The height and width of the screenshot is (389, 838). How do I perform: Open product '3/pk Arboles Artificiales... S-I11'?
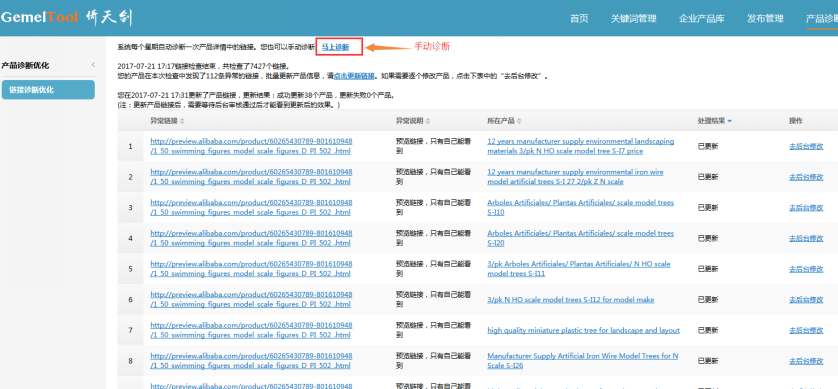[579, 269]
